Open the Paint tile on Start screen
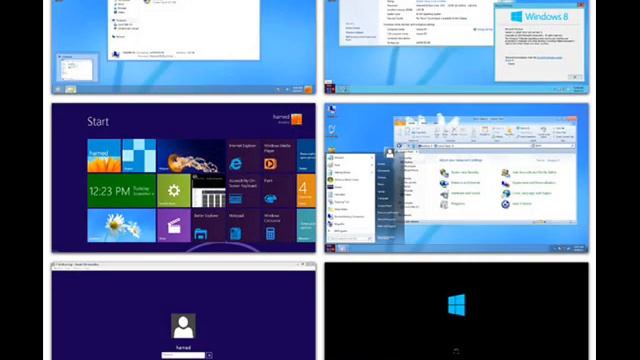This screenshot has width=640, height=360. coord(278,191)
